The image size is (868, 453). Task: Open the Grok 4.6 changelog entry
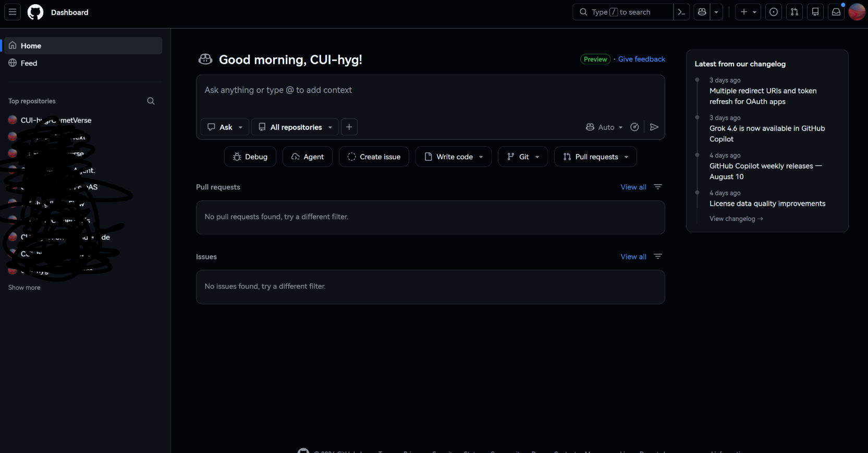767,134
